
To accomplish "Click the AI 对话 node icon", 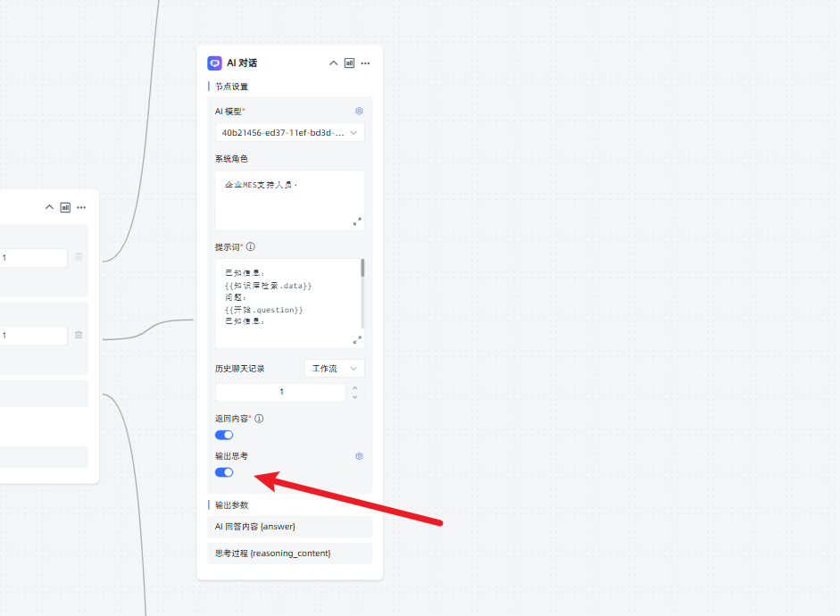I will [215, 63].
